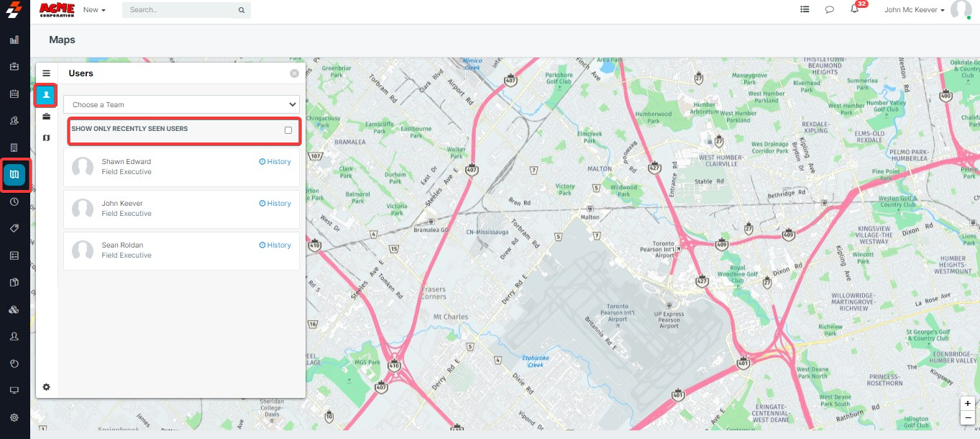This screenshot has width=980, height=439.
Task: Click the Users panel title
Action: (81, 73)
